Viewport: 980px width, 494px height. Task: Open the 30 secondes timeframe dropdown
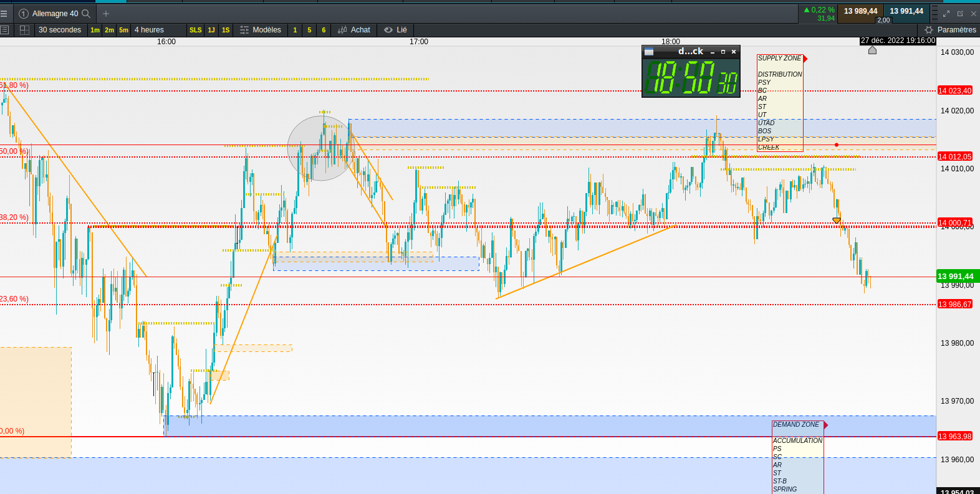pyautogui.click(x=60, y=30)
